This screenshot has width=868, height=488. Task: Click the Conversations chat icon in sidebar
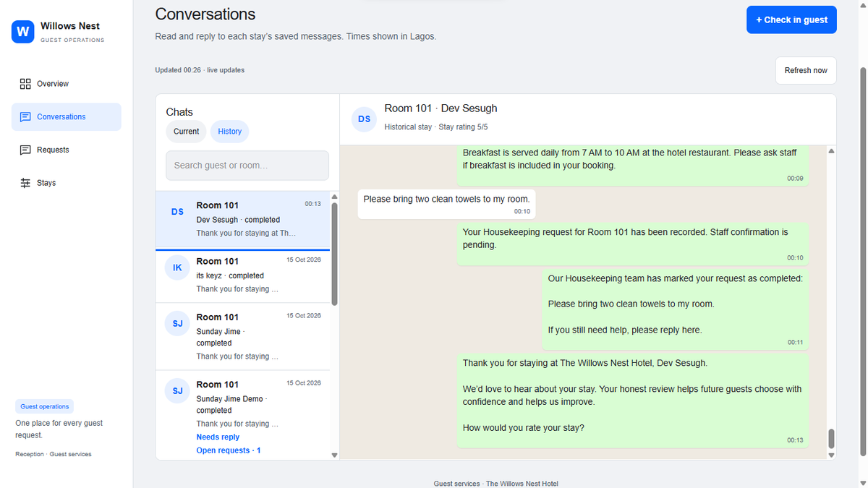[x=25, y=117]
